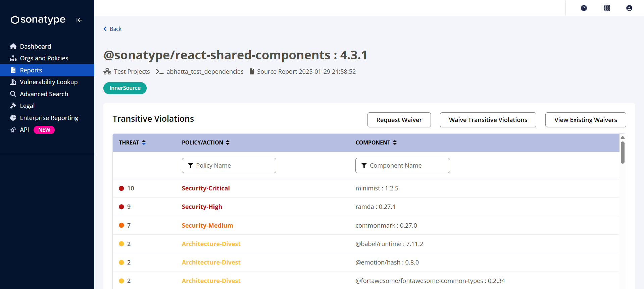644x289 pixels.
Task: Click the filter icon in Policy Name field
Action: [191, 166]
